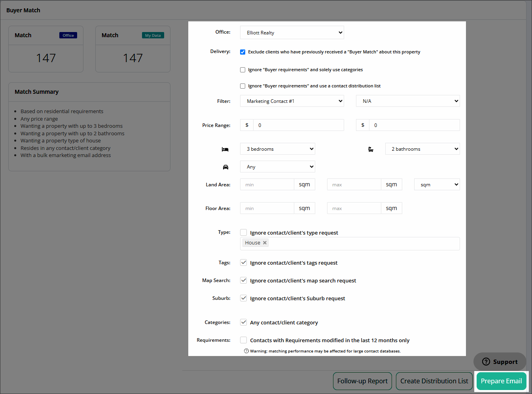Screen dimensions: 532x394
Task: Click 'Wanting a property type of house' summary
Action: tap(61, 140)
